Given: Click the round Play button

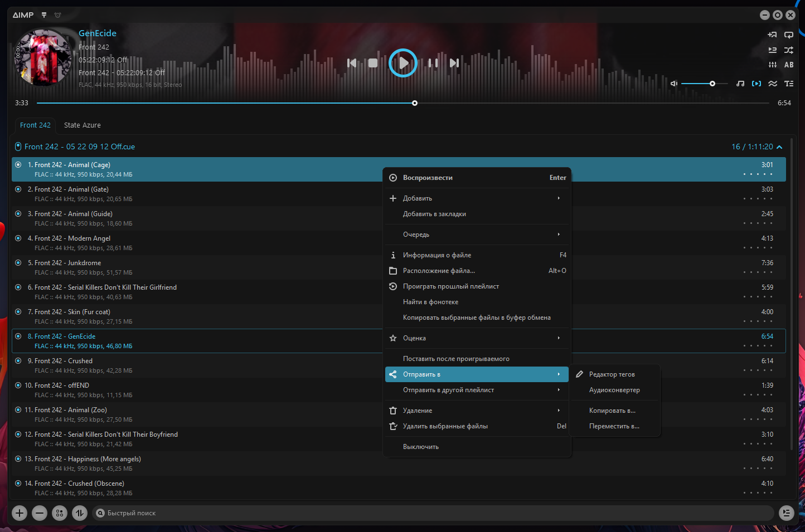Looking at the screenshot, I should point(403,63).
